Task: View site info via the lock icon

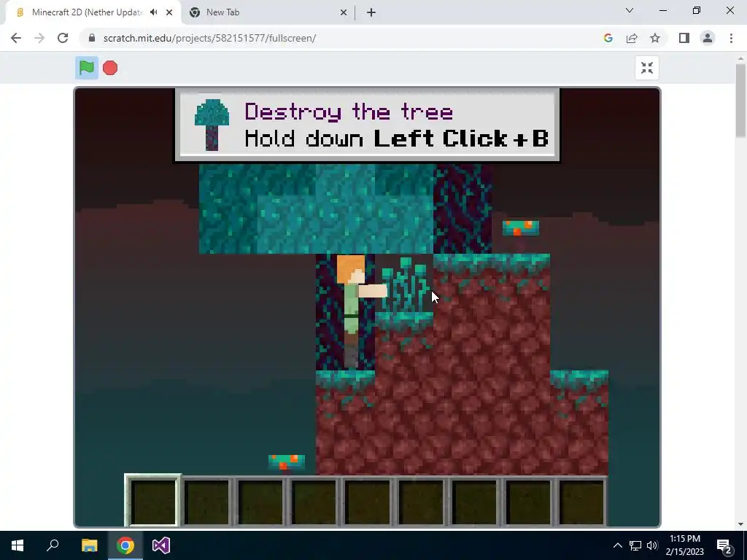Action: coord(92,38)
